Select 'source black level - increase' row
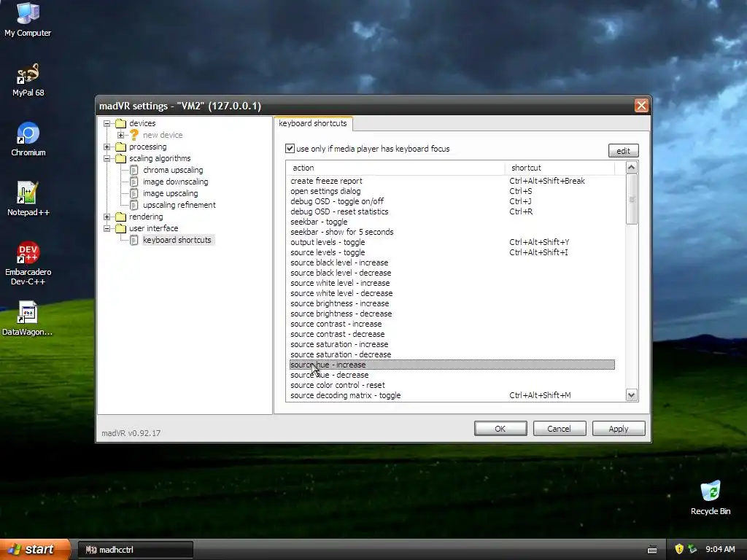747x560 pixels. coord(452,262)
